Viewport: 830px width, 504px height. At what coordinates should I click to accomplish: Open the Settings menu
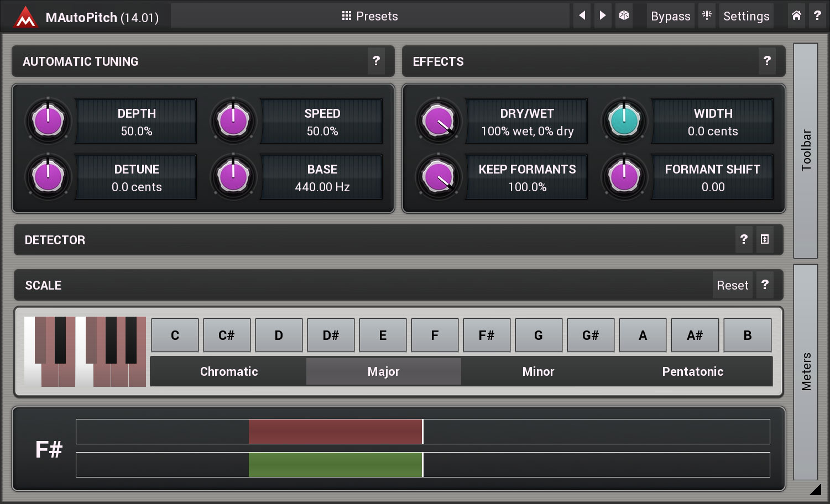pos(746,16)
